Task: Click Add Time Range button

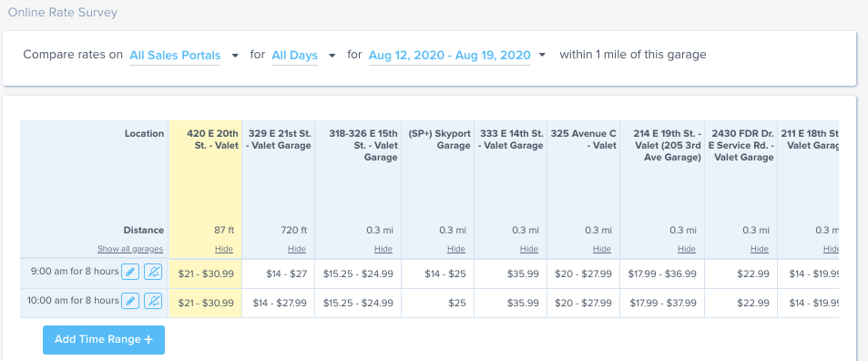Action: pos(104,339)
